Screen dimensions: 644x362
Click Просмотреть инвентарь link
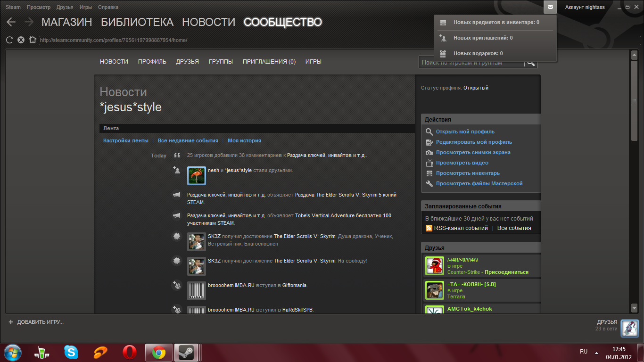point(468,173)
